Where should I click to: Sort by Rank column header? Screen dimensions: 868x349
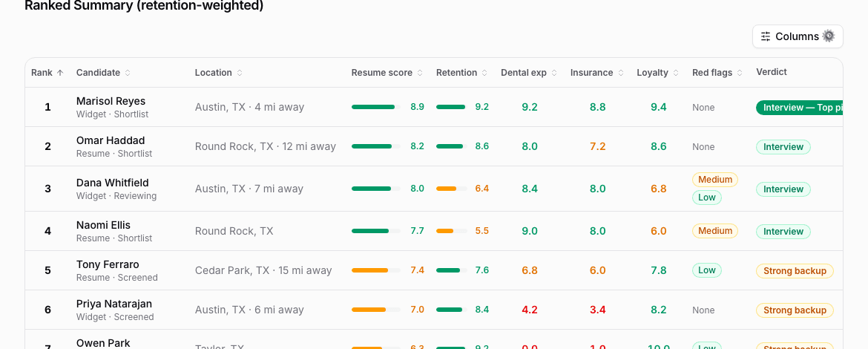(x=47, y=73)
